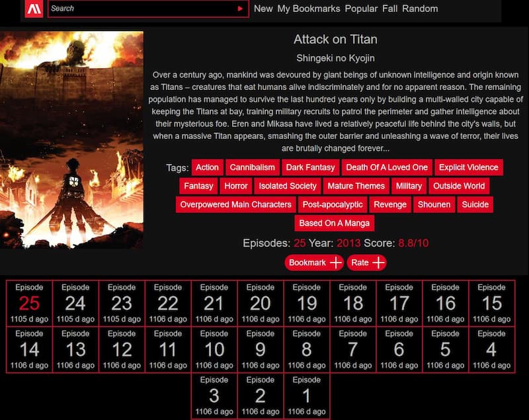Select the Shounen tag
Screen dimensions: 529x420
point(434,204)
